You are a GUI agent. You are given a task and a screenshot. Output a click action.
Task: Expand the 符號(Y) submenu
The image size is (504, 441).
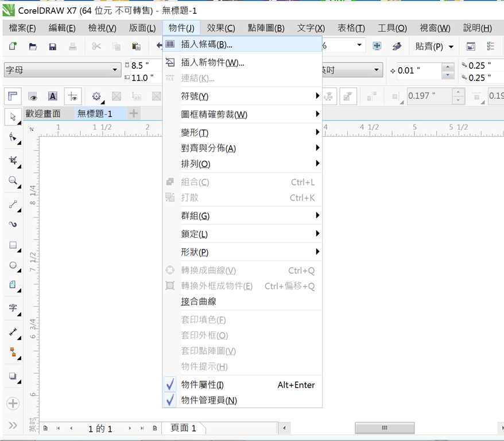click(242, 96)
